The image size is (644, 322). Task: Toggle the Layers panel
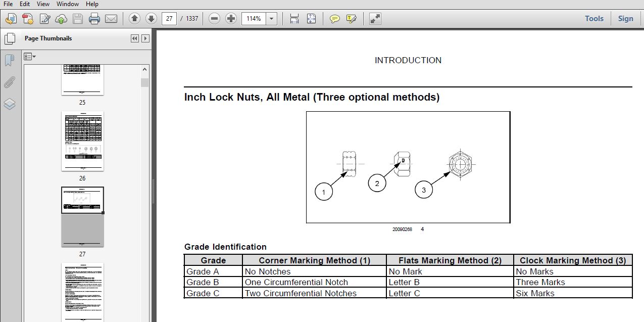coord(9,104)
